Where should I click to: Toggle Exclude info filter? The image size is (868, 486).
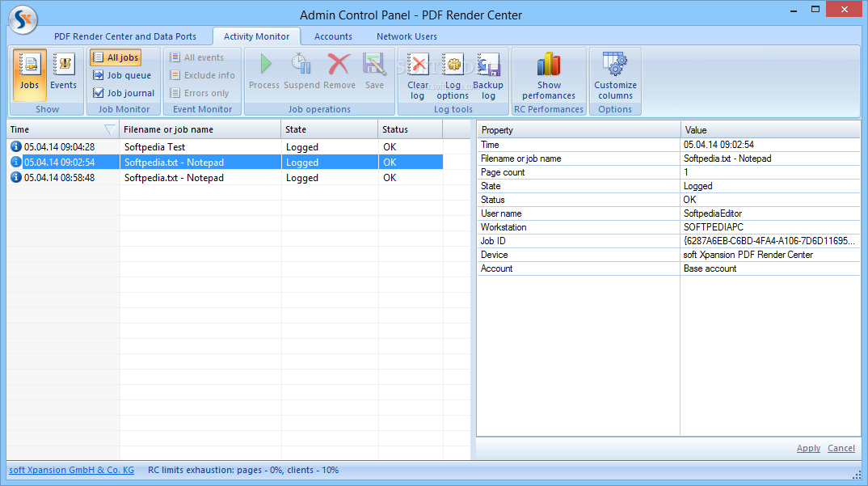(202, 75)
